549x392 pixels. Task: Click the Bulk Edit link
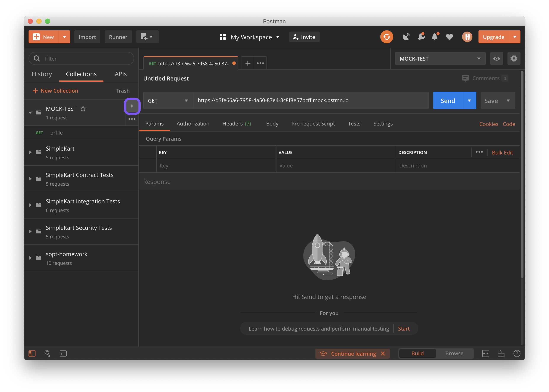point(502,153)
